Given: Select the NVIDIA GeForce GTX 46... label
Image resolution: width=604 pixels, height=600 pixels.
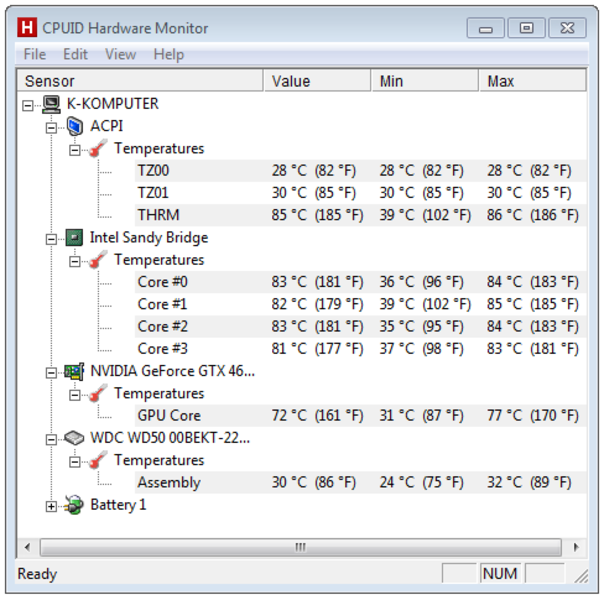Looking at the screenshot, I should [x=173, y=371].
